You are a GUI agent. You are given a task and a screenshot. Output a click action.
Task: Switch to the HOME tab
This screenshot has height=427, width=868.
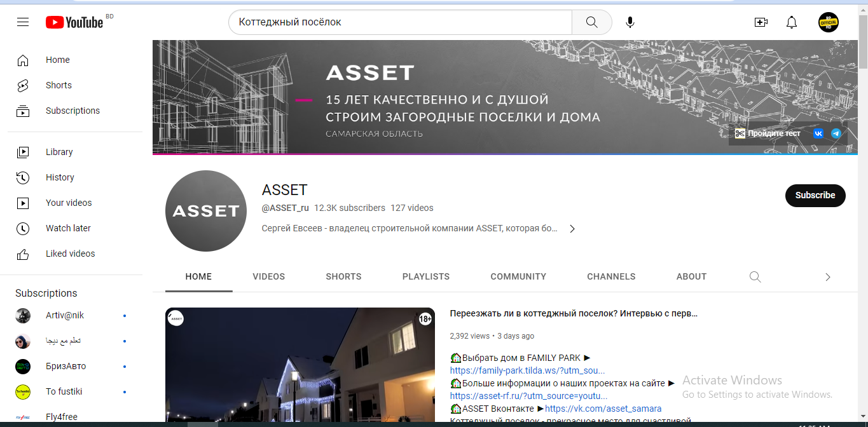pos(199,277)
